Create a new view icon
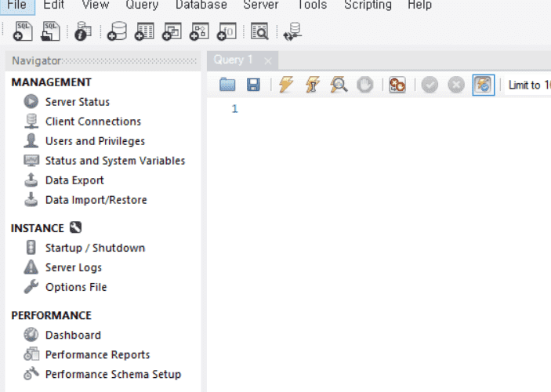 172,31
